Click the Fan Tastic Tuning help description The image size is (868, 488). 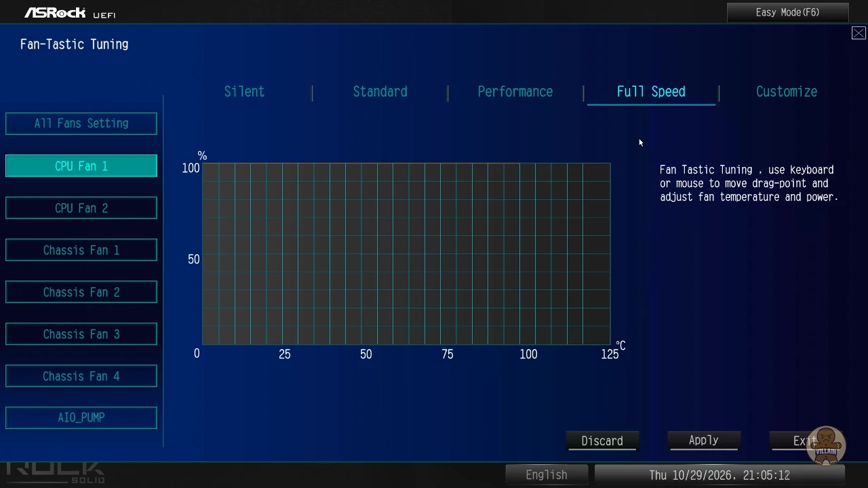749,184
